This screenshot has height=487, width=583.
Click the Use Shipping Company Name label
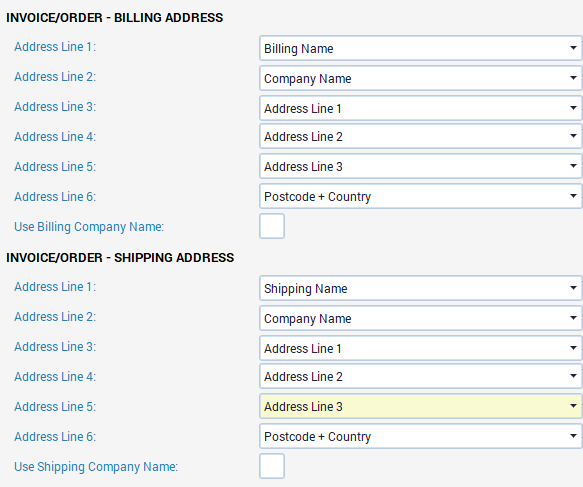(96, 467)
